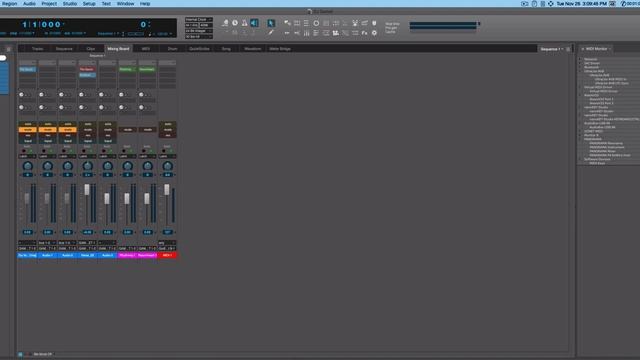The image size is (640, 360).
Task: Click the volume value field of first strip
Action: [x=27, y=232]
